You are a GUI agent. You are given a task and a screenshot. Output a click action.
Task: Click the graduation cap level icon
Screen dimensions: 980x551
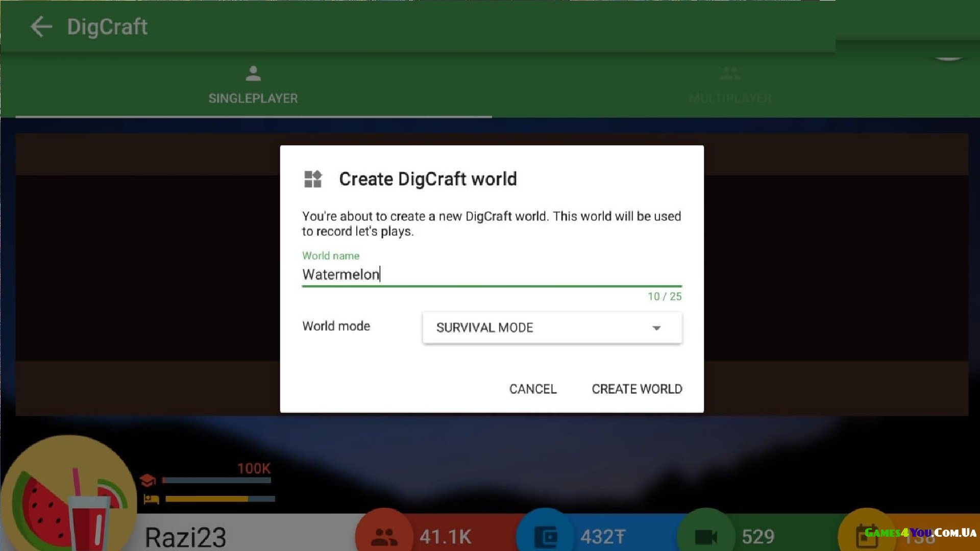(148, 480)
